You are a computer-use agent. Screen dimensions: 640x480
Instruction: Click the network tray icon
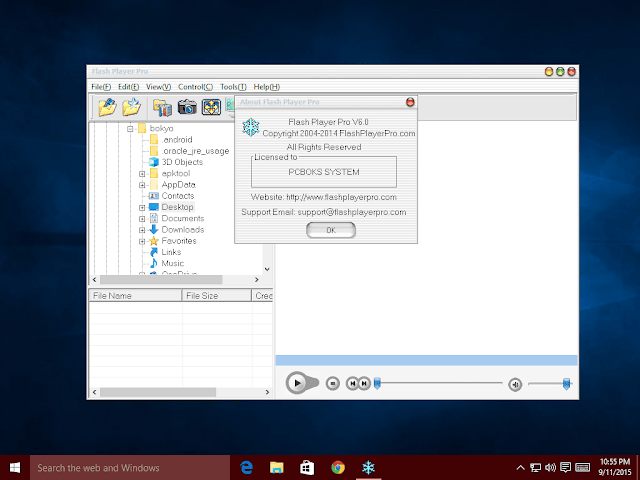pyautogui.click(x=536, y=468)
